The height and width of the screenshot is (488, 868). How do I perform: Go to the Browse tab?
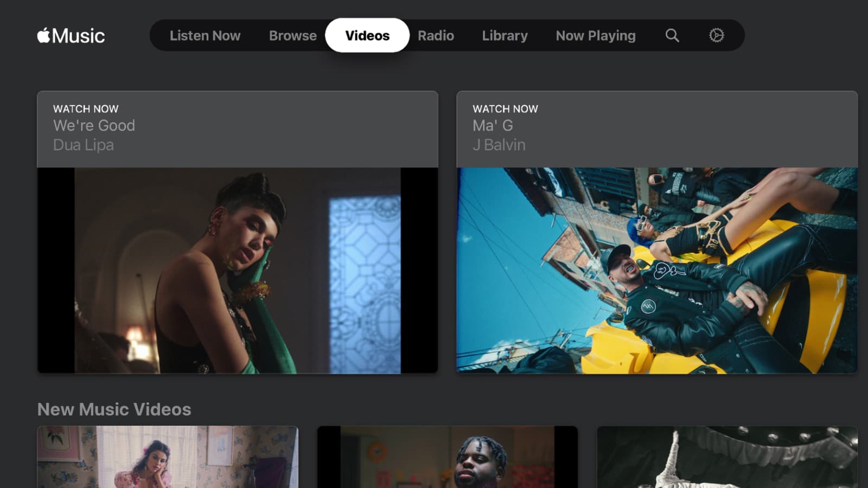pos(292,36)
